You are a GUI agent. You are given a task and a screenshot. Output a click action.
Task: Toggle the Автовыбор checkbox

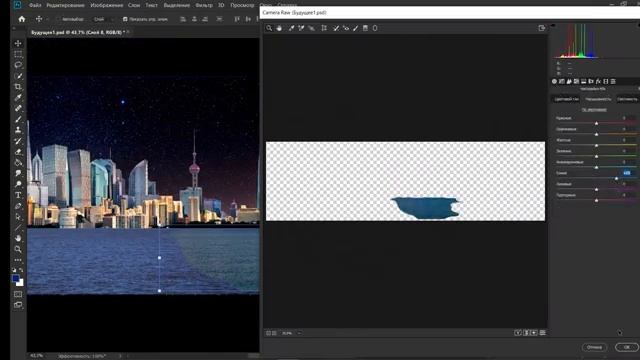click(x=58, y=19)
